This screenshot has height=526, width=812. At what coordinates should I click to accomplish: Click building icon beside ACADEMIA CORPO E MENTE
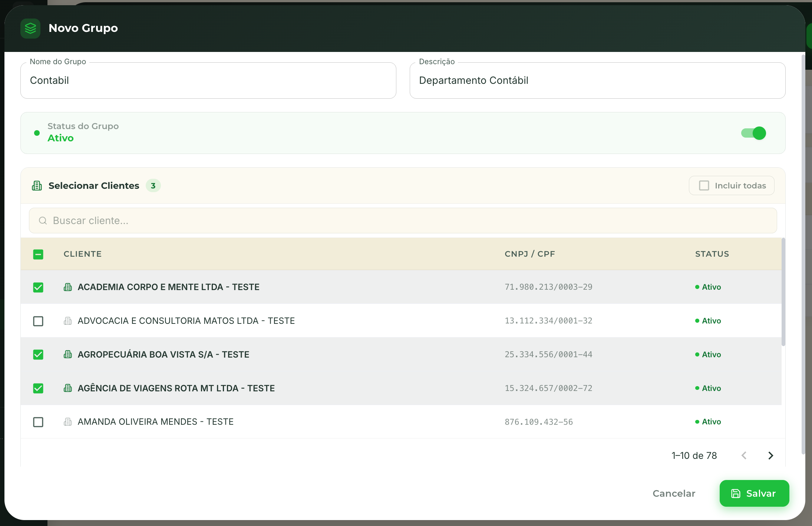coord(67,287)
